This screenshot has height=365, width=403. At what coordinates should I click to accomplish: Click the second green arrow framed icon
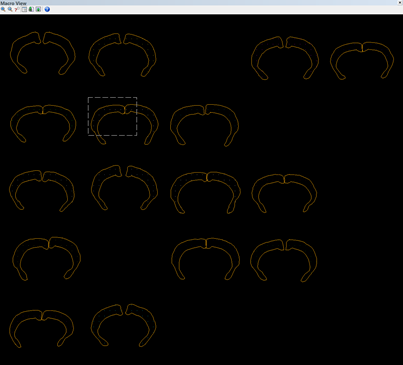tap(38, 9)
